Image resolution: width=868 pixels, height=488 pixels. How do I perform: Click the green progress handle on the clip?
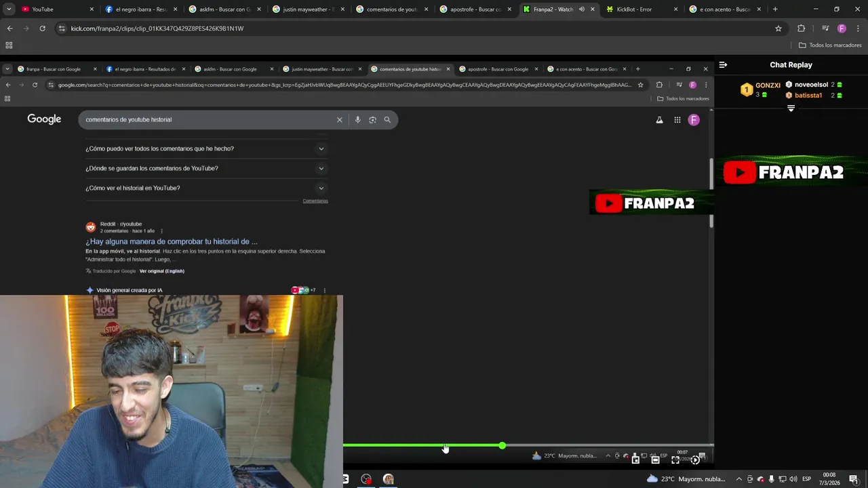[x=502, y=445]
